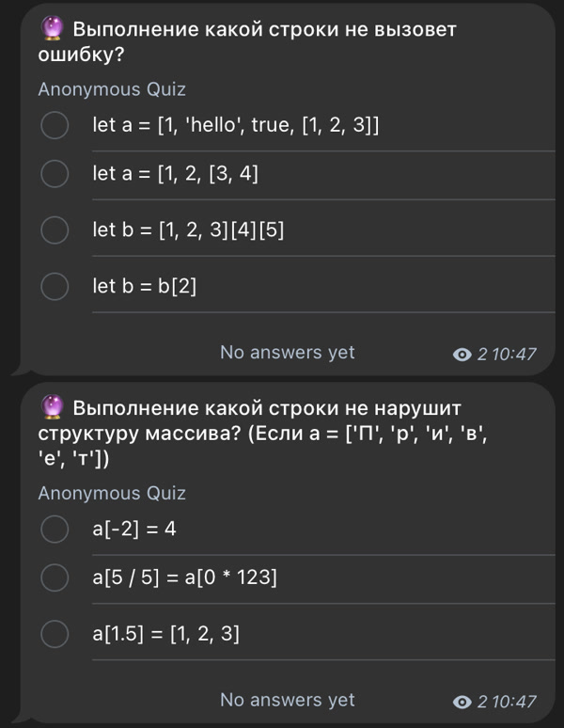Click first quiz timestamp 10:47
564x728 pixels.
tap(514, 355)
